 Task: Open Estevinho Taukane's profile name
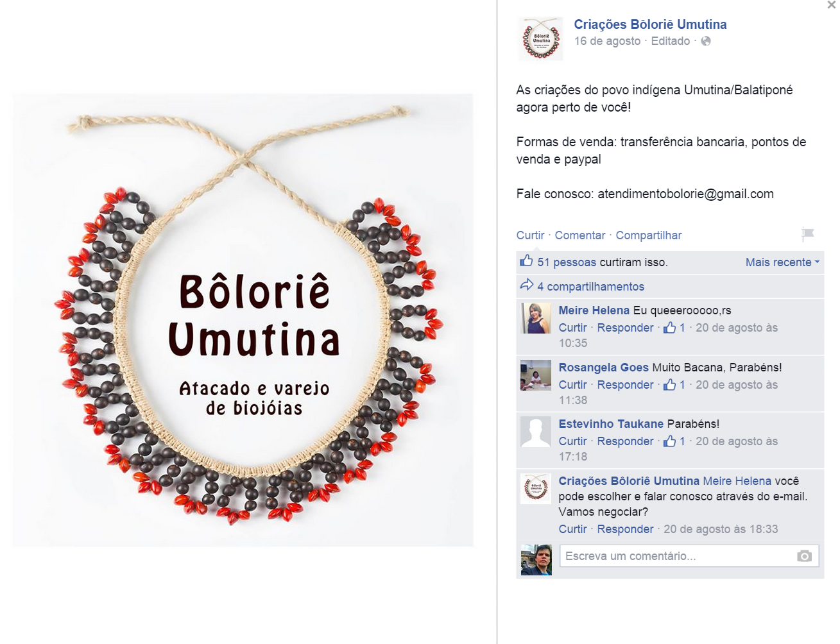pyautogui.click(x=611, y=424)
